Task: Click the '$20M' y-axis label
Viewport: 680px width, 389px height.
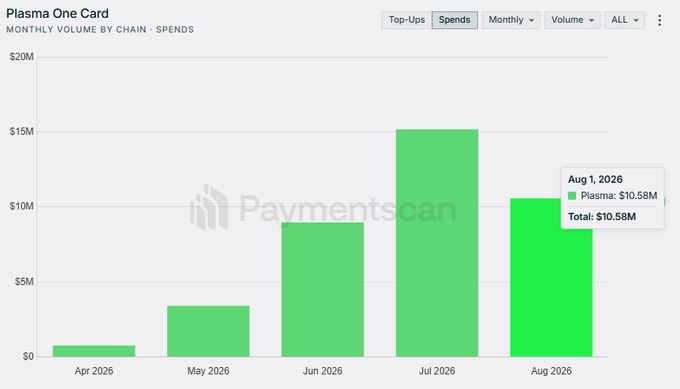Action: [x=22, y=57]
